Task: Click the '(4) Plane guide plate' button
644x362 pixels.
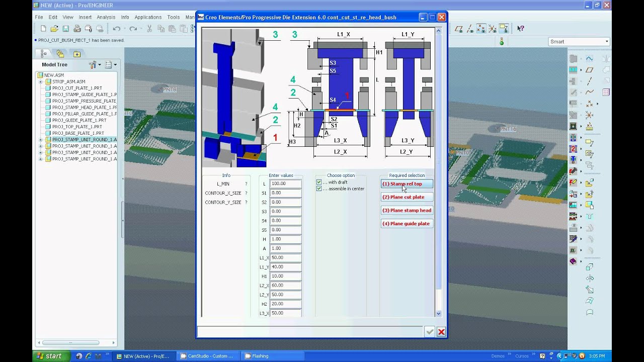Action: [407, 224]
